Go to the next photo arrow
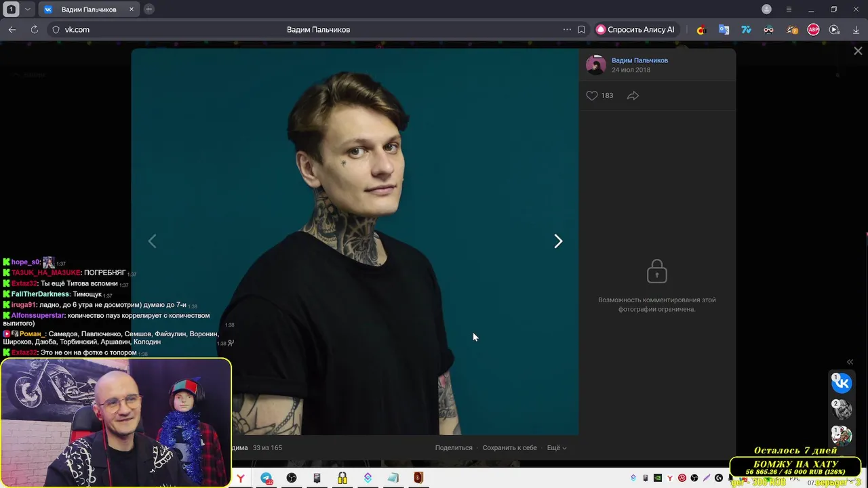 [x=558, y=241]
